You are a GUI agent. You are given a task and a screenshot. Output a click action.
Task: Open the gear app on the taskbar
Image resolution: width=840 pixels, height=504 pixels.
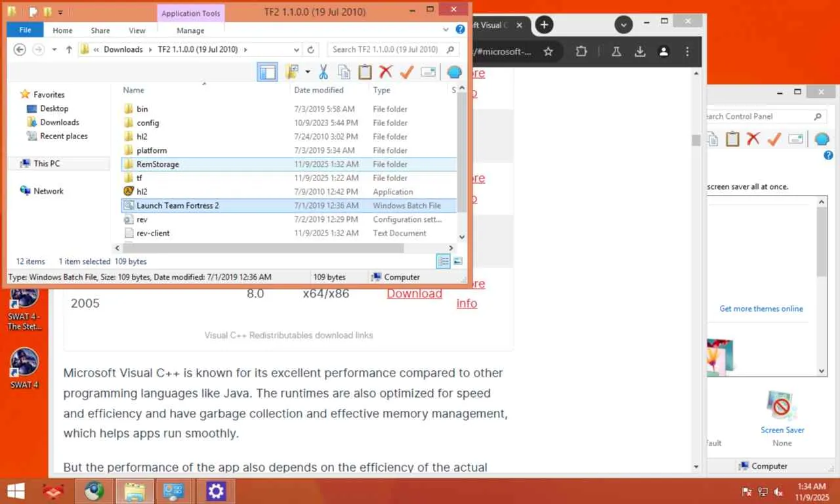(x=216, y=491)
